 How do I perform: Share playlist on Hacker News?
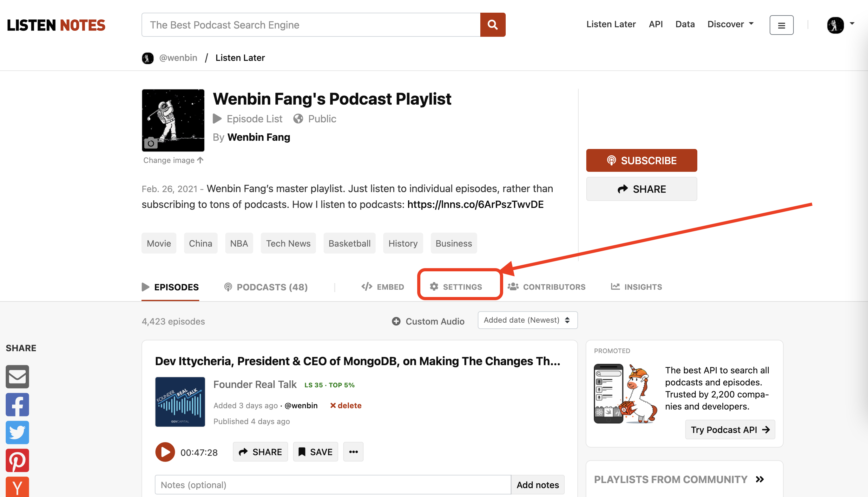[17, 487]
